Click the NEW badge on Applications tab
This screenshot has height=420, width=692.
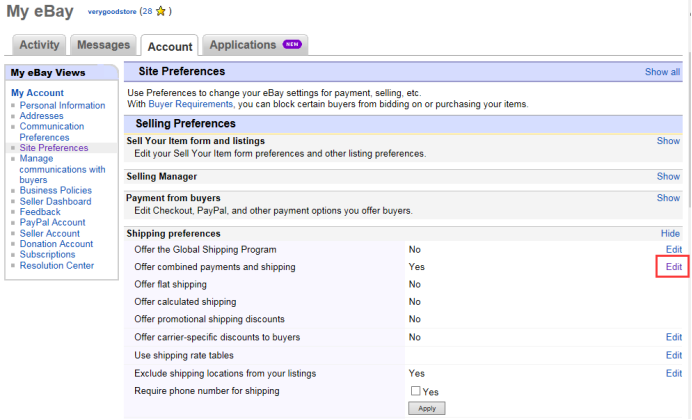tap(293, 45)
